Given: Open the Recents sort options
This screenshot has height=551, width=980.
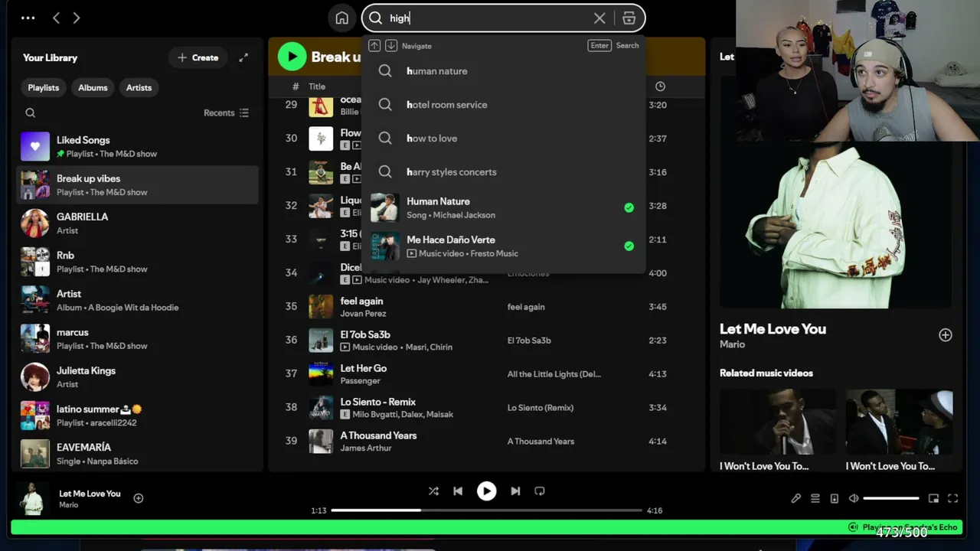Looking at the screenshot, I should [x=227, y=113].
